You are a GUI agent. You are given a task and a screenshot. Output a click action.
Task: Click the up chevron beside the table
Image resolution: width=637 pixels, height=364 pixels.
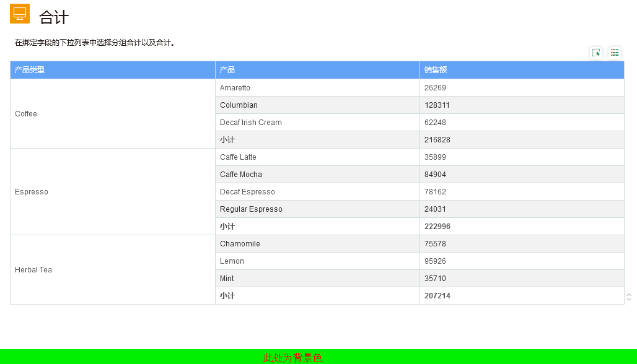629,295
